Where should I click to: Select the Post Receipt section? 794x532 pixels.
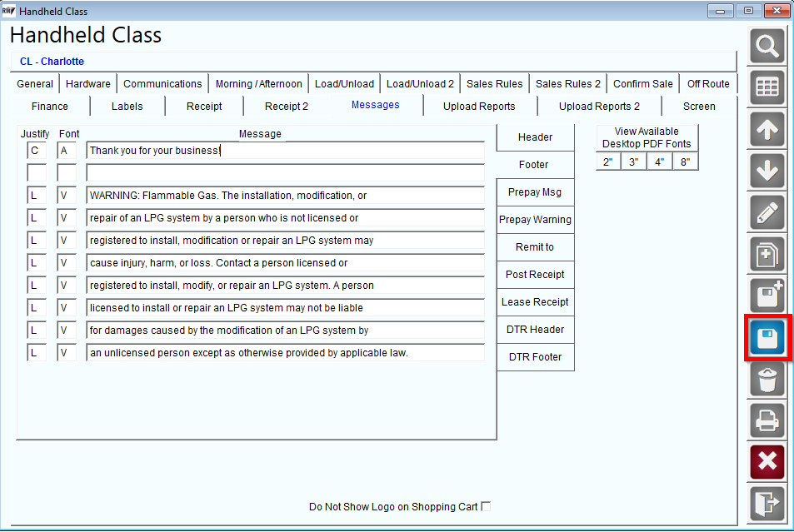coord(535,275)
